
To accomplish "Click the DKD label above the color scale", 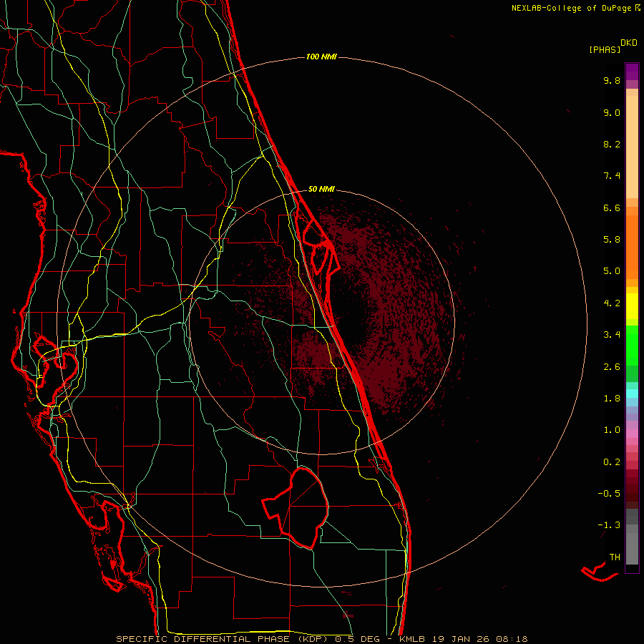I will (628, 42).
